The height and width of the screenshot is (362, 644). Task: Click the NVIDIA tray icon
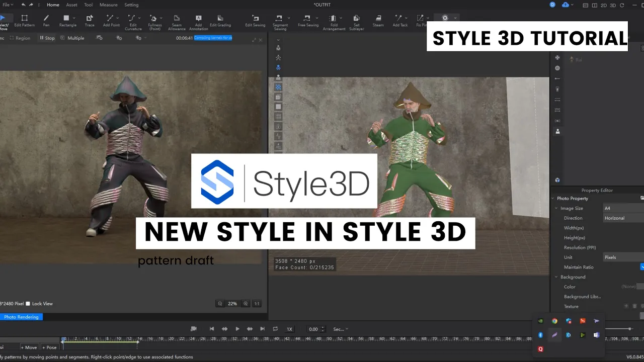(x=540, y=321)
